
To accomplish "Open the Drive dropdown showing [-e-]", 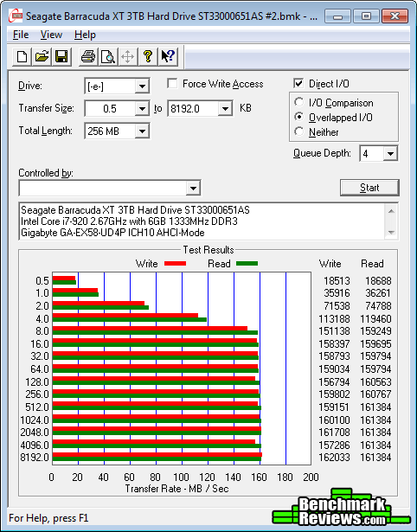I will [x=142, y=87].
